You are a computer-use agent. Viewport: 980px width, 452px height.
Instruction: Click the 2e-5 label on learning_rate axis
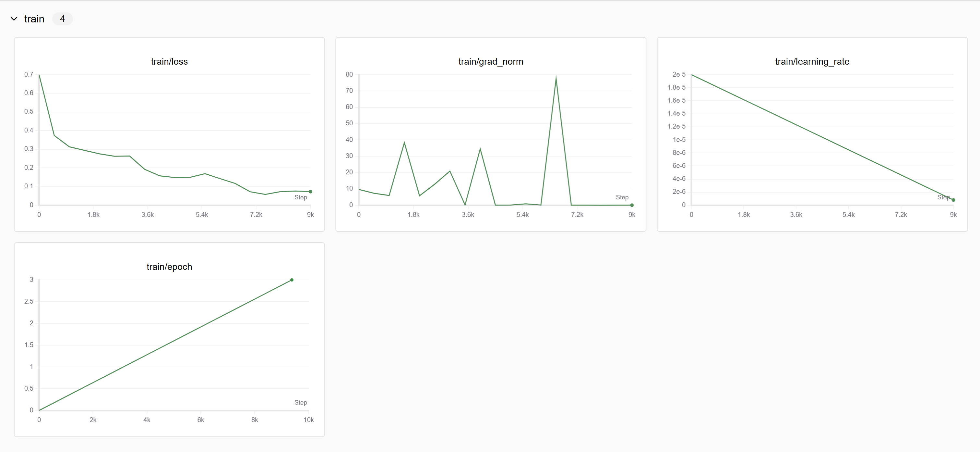pyautogui.click(x=679, y=74)
